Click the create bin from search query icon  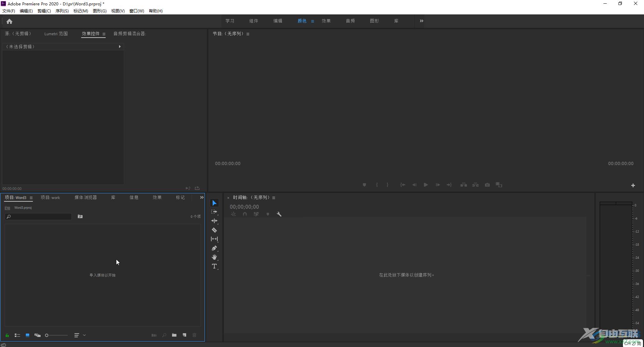[80, 216]
